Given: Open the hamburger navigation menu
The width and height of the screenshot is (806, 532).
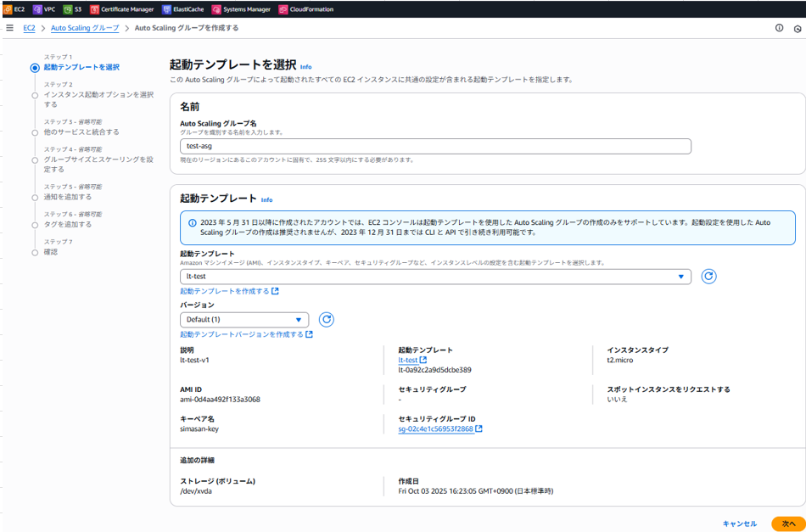Looking at the screenshot, I should pos(10,28).
